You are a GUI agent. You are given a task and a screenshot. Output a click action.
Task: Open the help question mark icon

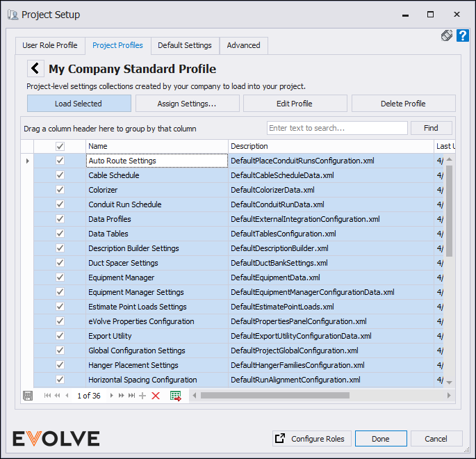pos(463,36)
